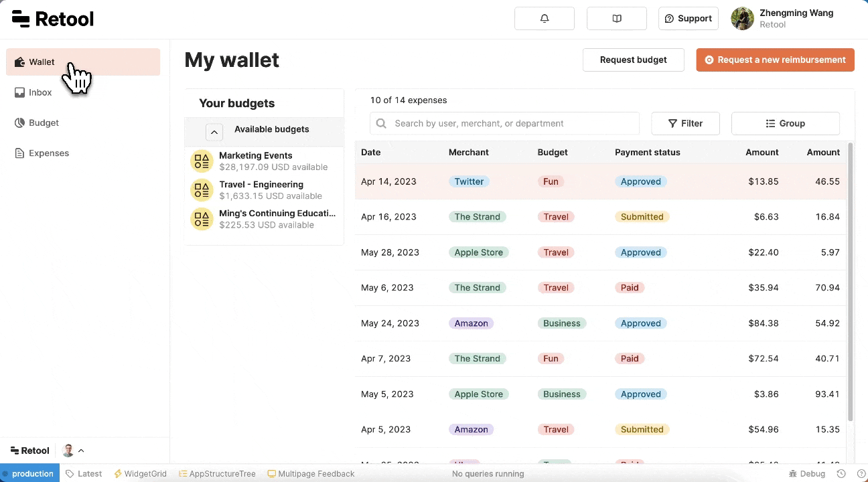Navigate to Expenses in the sidebar
868x482 pixels.
tap(48, 153)
